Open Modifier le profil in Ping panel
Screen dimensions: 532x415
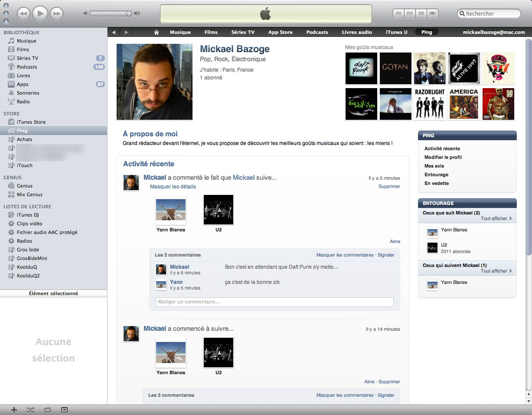[x=443, y=157]
